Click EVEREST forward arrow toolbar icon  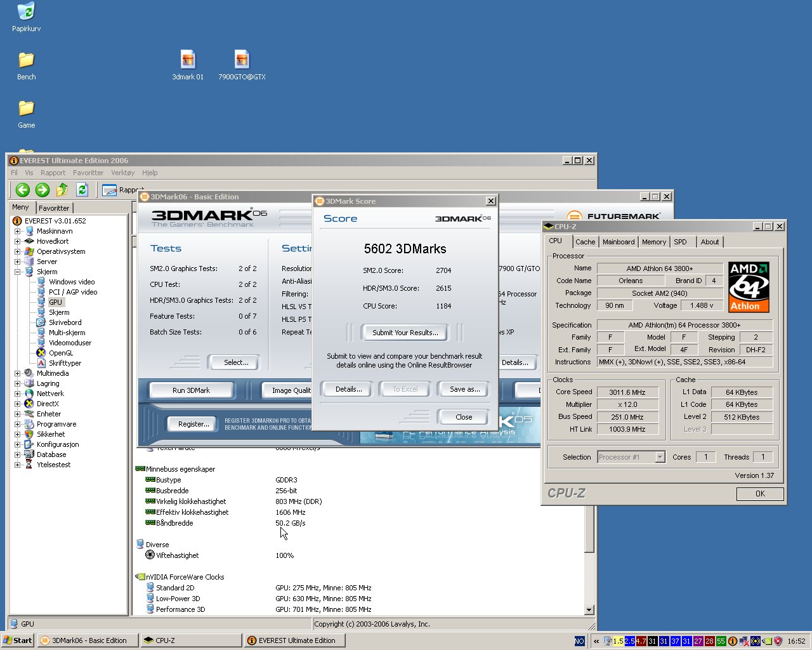pos(43,189)
